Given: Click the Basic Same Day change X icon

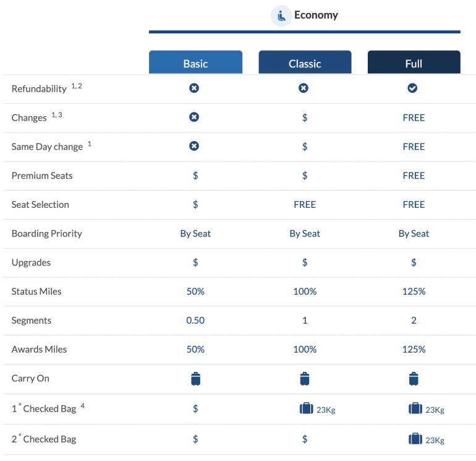Looking at the screenshot, I should [194, 147].
